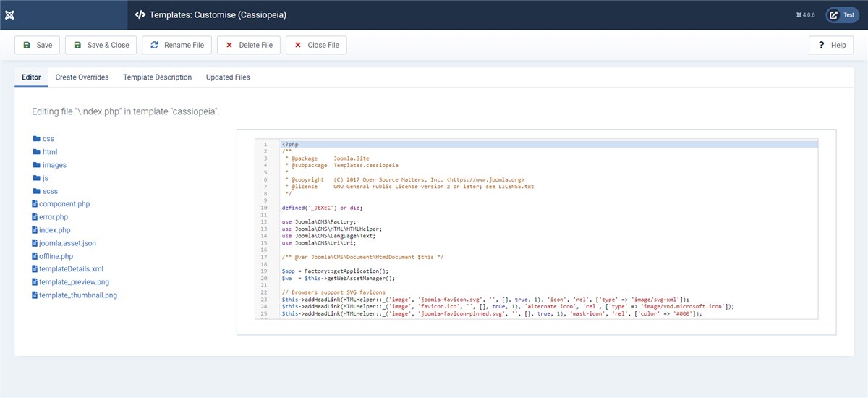Click the red X icon on Delete File
Viewport: 868px width, 398px height.
229,45
